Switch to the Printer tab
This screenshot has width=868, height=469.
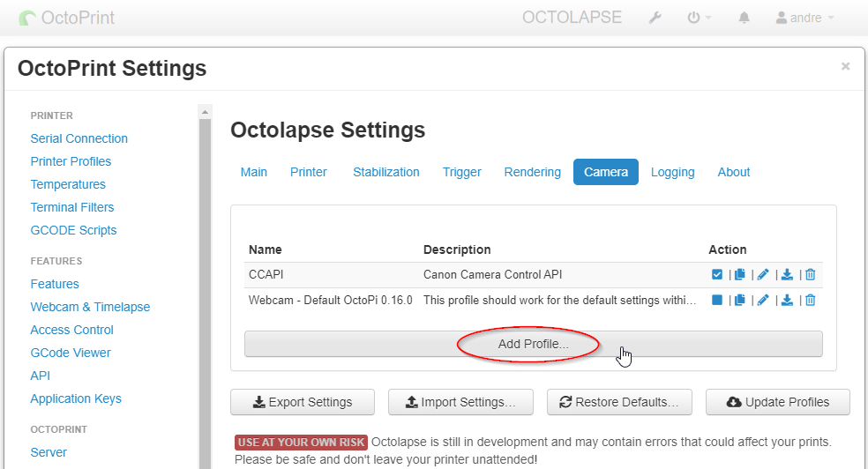tap(309, 172)
